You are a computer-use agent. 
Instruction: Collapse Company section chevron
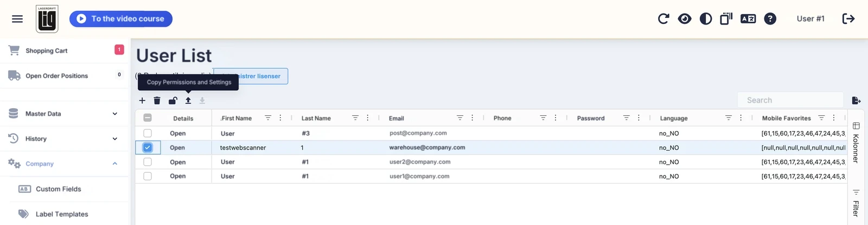point(115,164)
